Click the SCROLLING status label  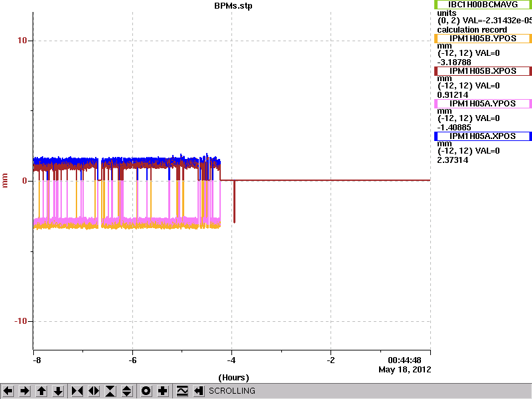coord(231,391)
